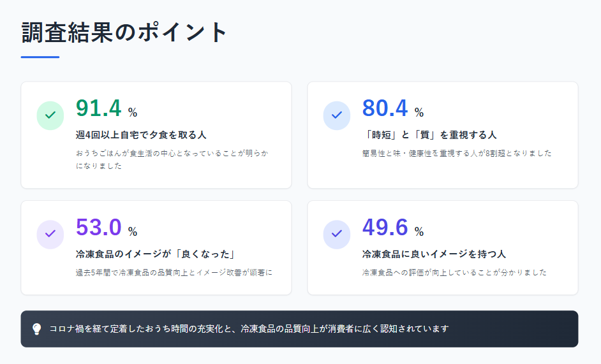
Task: Select the purple 53.0 figure
Action: (99, 228)
